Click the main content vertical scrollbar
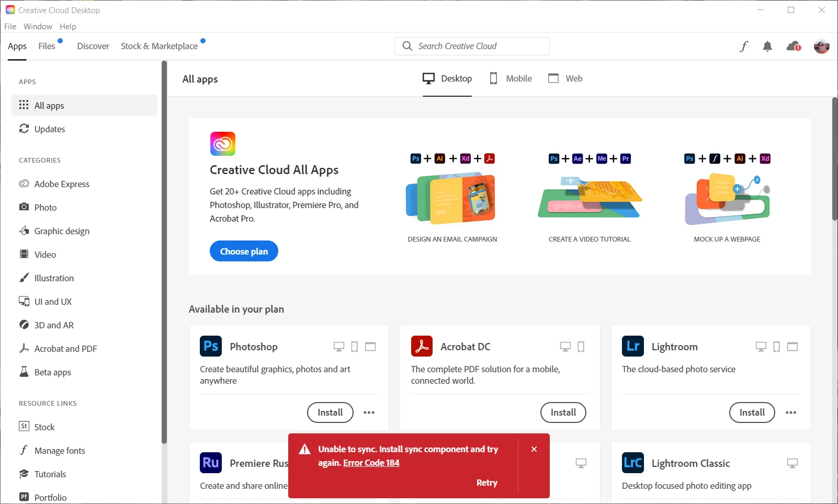This screenshot has height=504, width=838. pos(835,158)
